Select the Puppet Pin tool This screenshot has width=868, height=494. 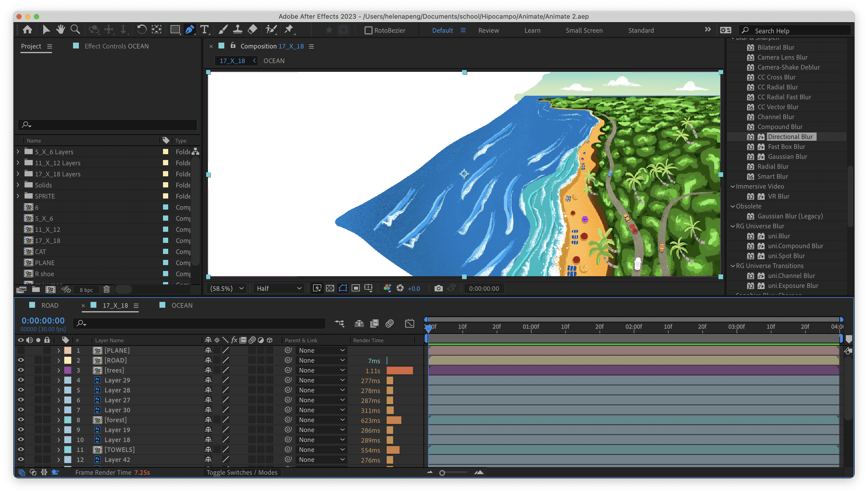[x=289, y=30]
